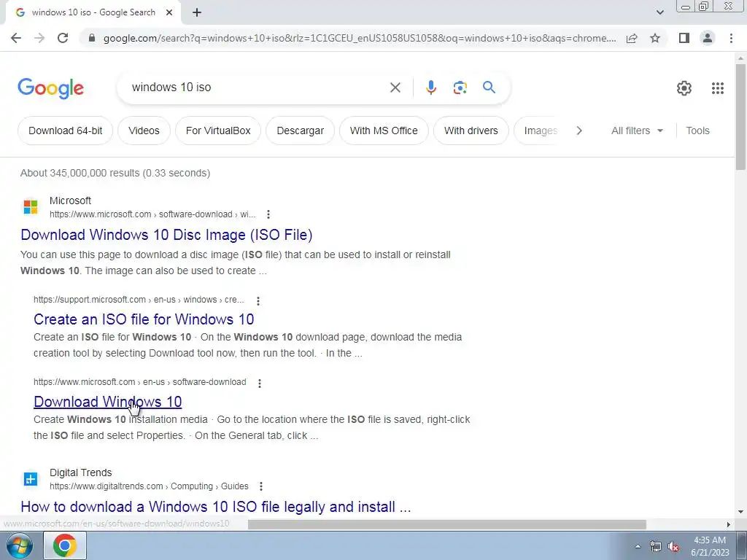Click the vertical scrollbar down arrow
747x560 pixels.
[740, 513]
